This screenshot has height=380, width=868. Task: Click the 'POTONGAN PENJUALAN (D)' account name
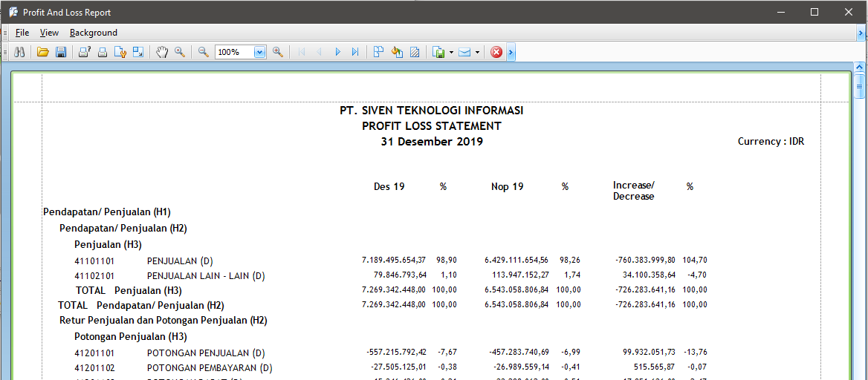point(206,353)
